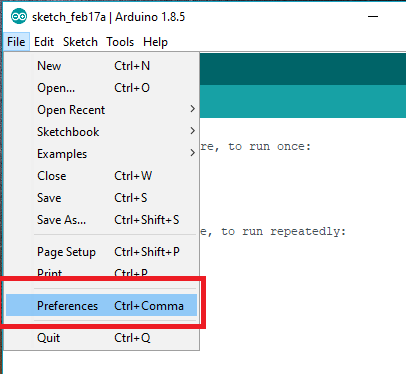Open Page Setup from the menu
The width and height of the screenshot is (406, 374).
101,252
